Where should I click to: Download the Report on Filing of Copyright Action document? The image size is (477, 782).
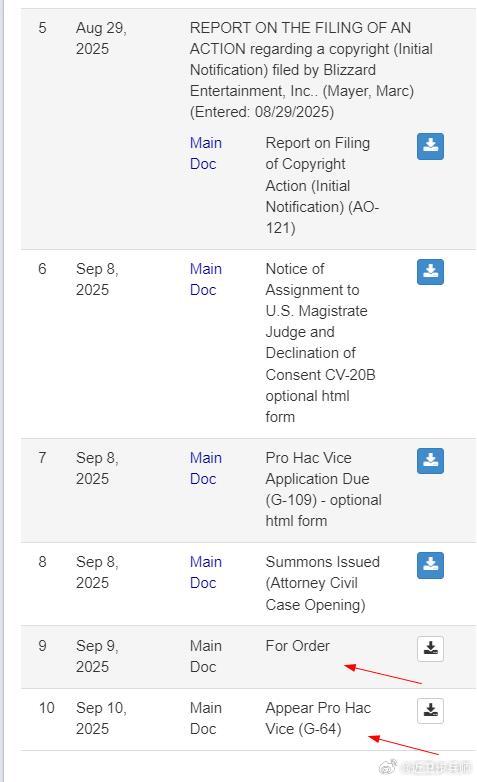point(430,146)
